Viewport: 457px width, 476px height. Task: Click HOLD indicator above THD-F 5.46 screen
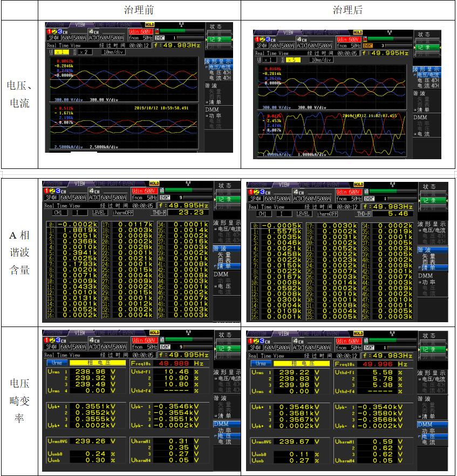pos(358,184)
